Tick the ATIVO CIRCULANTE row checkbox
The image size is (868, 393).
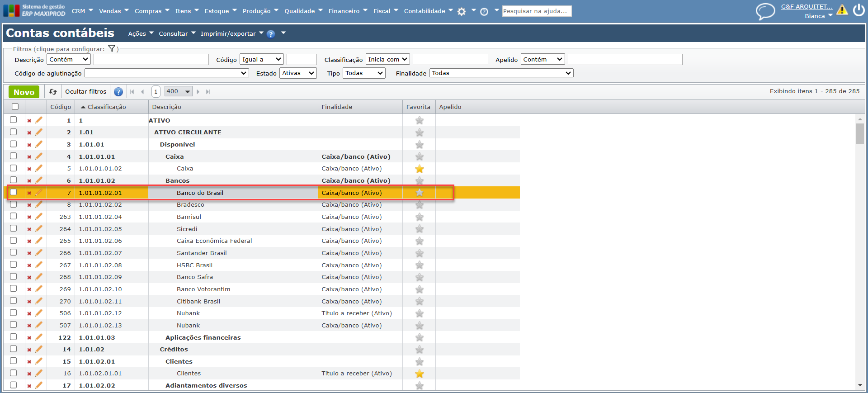(14, 132)
